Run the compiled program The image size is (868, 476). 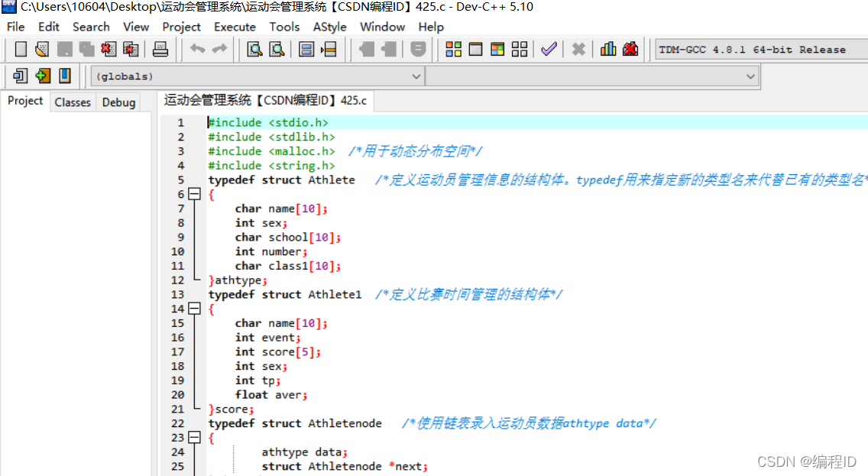tap(475, 48)
